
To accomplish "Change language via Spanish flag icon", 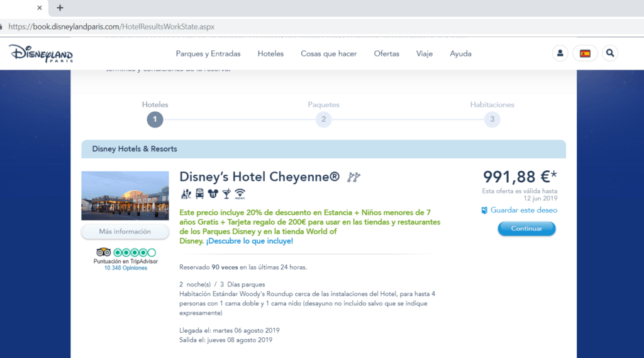I will (586, 53).
